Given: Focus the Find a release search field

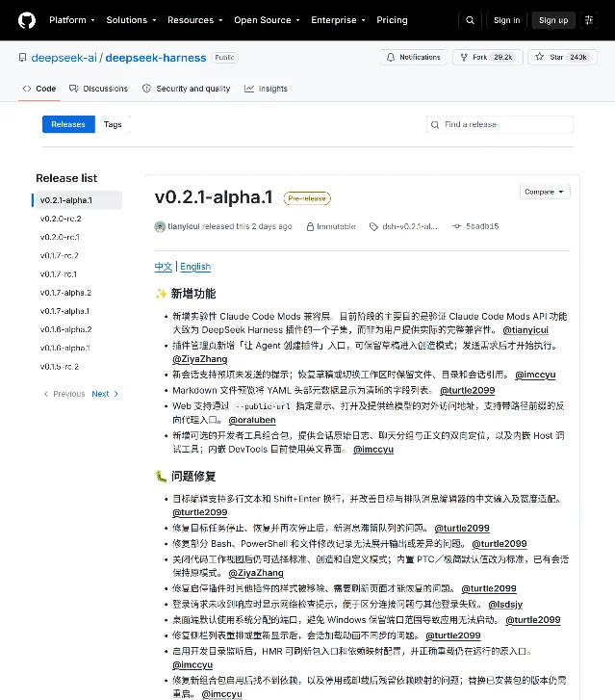Looking at the screenshot, I should [500, 124].
